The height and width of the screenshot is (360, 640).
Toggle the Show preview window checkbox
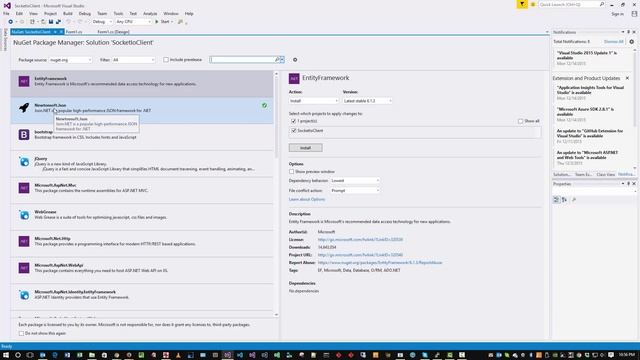coord(291,171)
